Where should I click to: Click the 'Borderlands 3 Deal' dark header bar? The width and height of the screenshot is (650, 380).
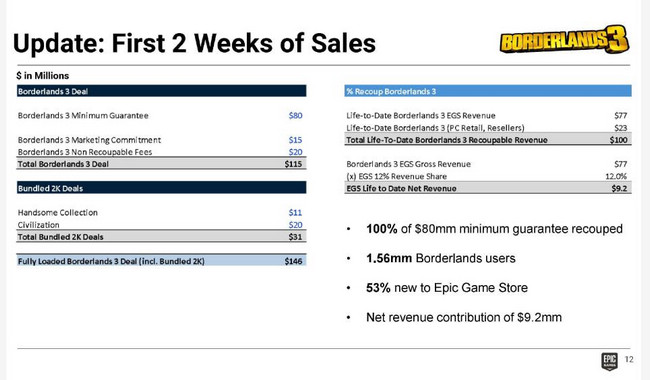click(x=162, y=91)
